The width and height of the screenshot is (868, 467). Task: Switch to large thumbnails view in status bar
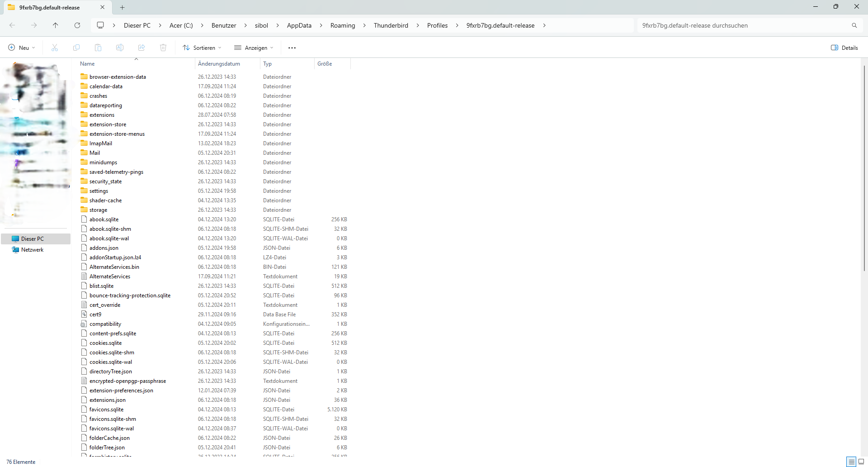tap(861, 462)
